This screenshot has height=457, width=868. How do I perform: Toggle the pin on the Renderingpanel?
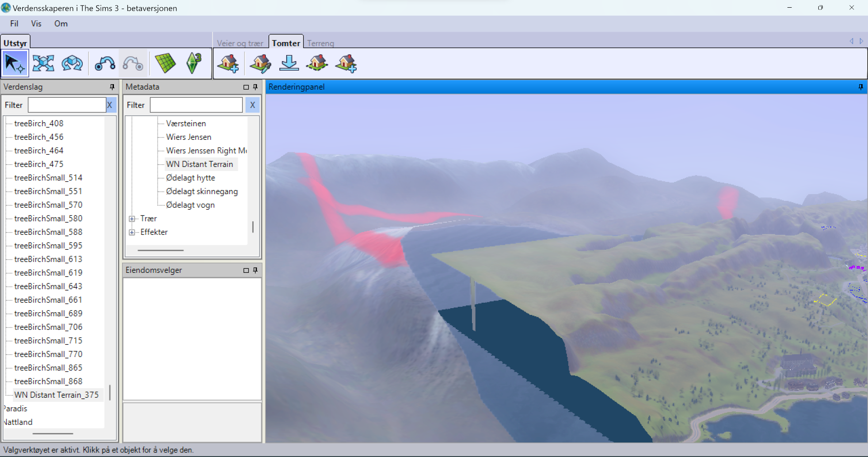(860, 87)
